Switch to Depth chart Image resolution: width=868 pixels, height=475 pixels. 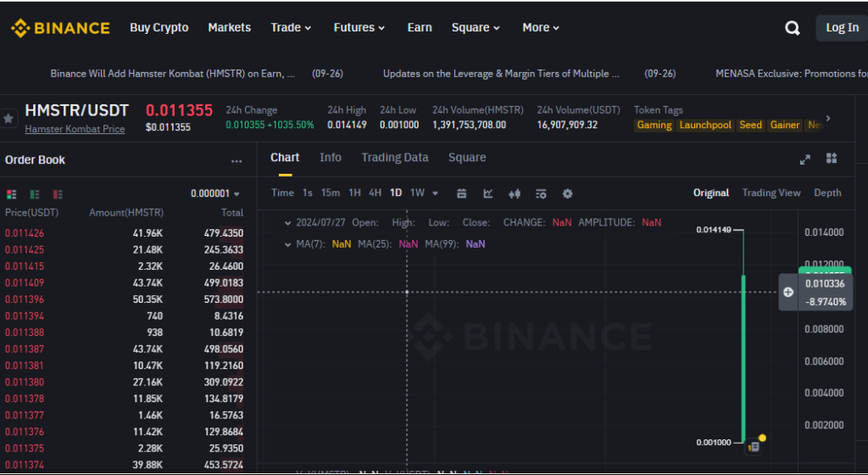(827, 193)
